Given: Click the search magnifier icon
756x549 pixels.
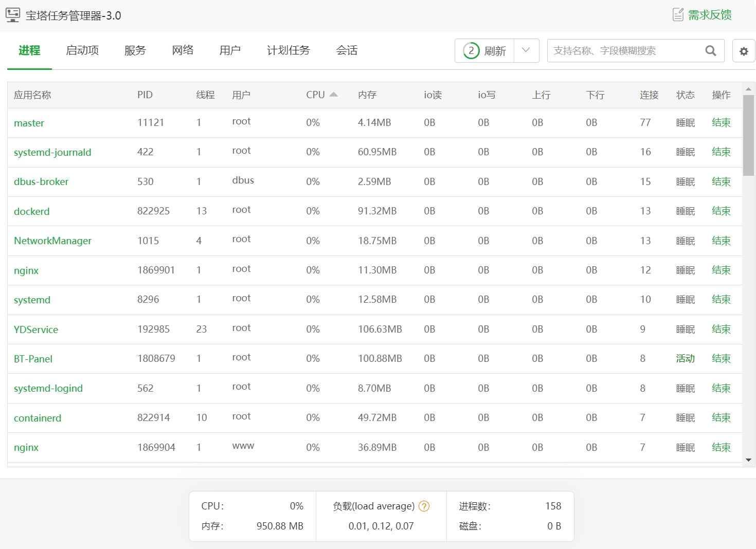Looking at the screenshot, I should 710,50.
